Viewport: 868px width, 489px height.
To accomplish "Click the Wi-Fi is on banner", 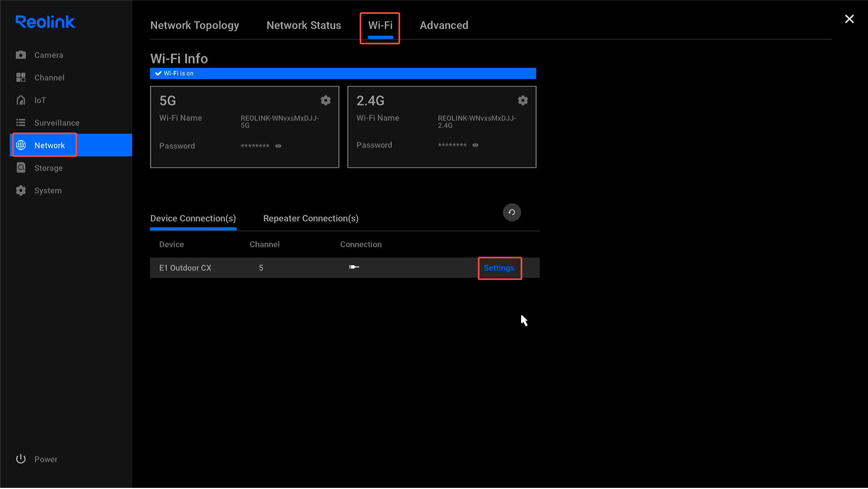I will 342,73.
